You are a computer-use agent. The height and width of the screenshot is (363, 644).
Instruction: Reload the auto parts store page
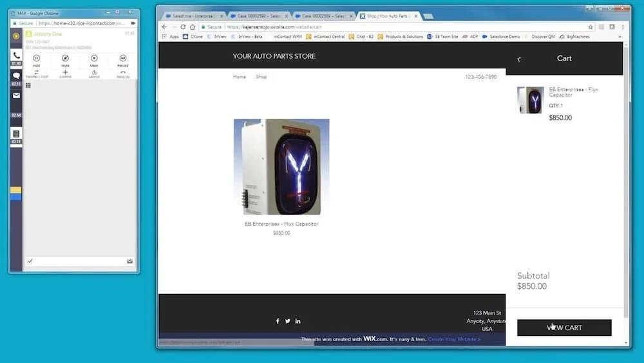[x=183, y=26]
